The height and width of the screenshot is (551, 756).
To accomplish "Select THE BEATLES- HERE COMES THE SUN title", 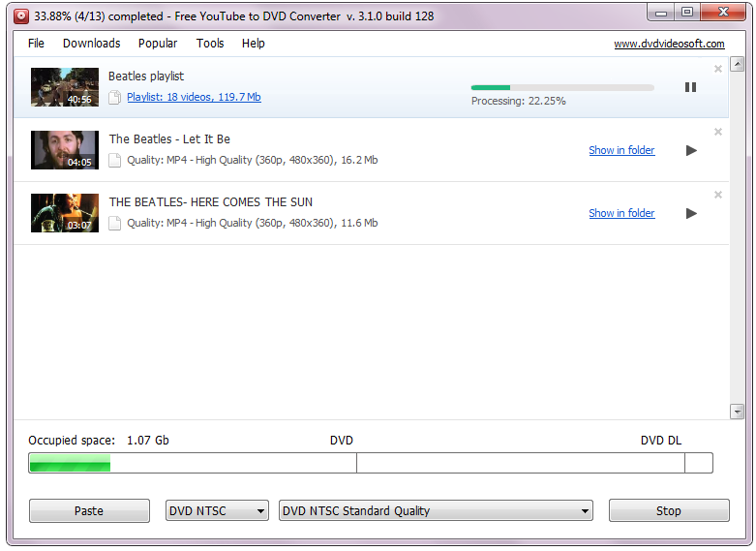I will tap(211, 202).
